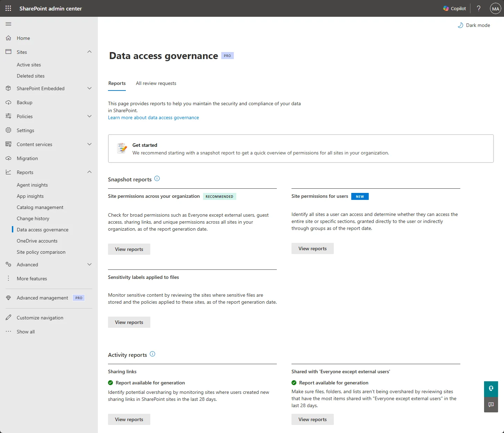Open OneDrive accounts
The width and height of the screenshot is (504, 433).
click(37, 241)
